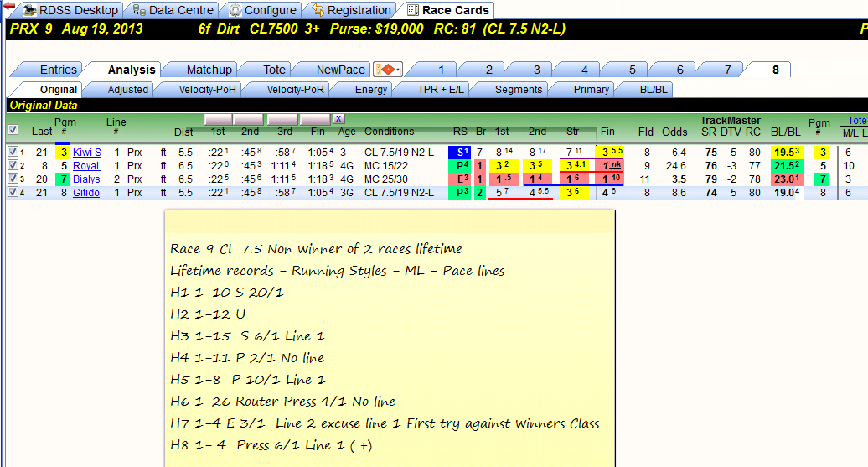
Task: Switch to race tab 7
Action: click(727, 70)
